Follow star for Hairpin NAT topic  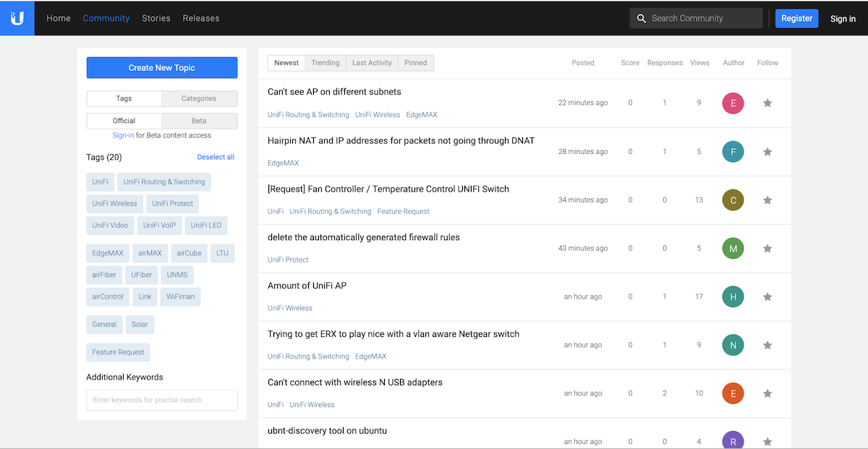click(x=767, y=152)
